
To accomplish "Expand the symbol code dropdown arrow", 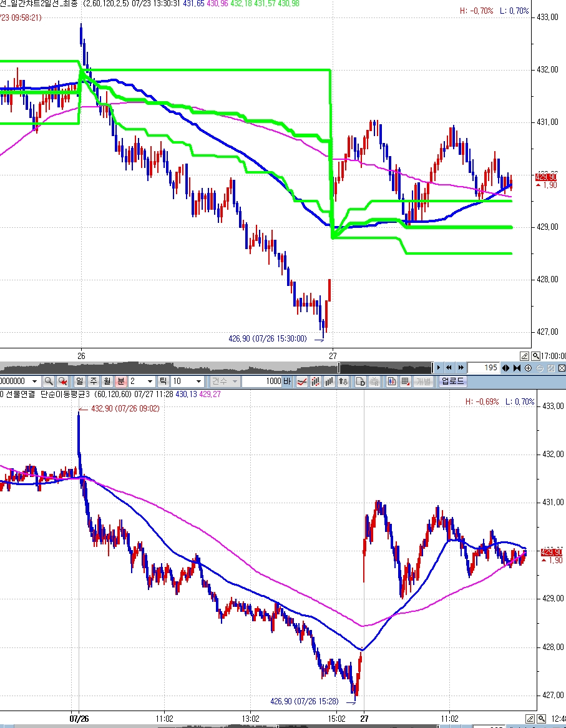I will pos(34,381).
